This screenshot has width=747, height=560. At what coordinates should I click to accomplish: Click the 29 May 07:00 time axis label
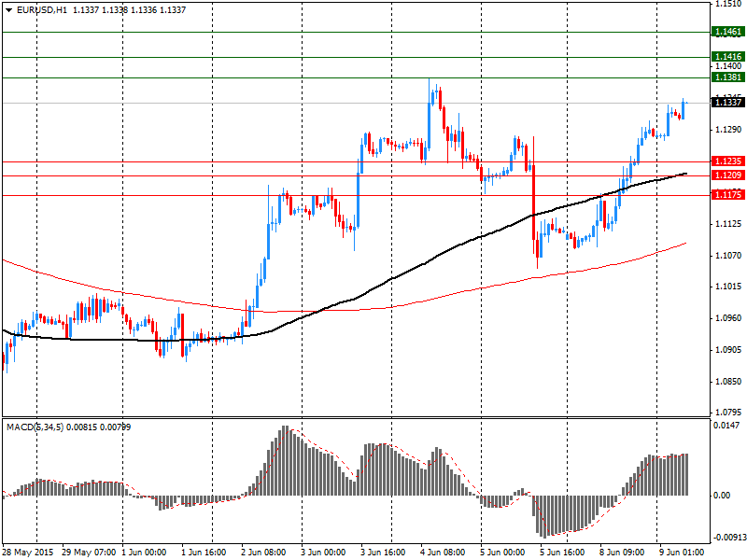click(x=89, y=553)
